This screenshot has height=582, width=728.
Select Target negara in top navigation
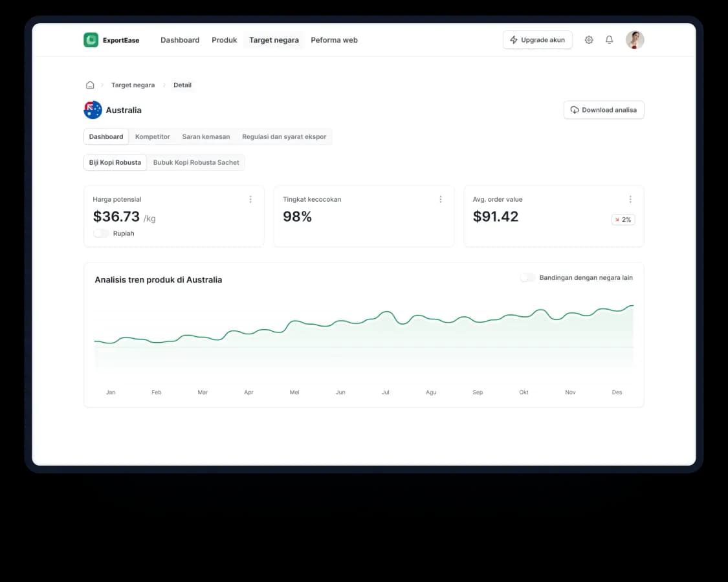(x=274, y=40)
